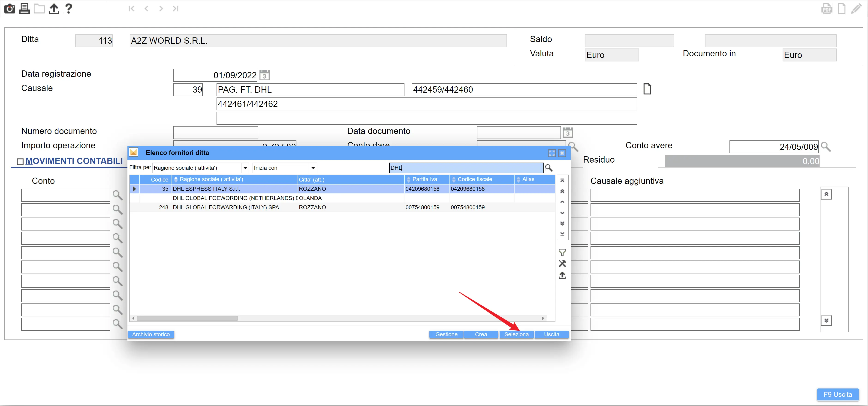Open the Ragione sociale filter dropdown
This screenshot has width=868, height=406.
coord(245,168)
